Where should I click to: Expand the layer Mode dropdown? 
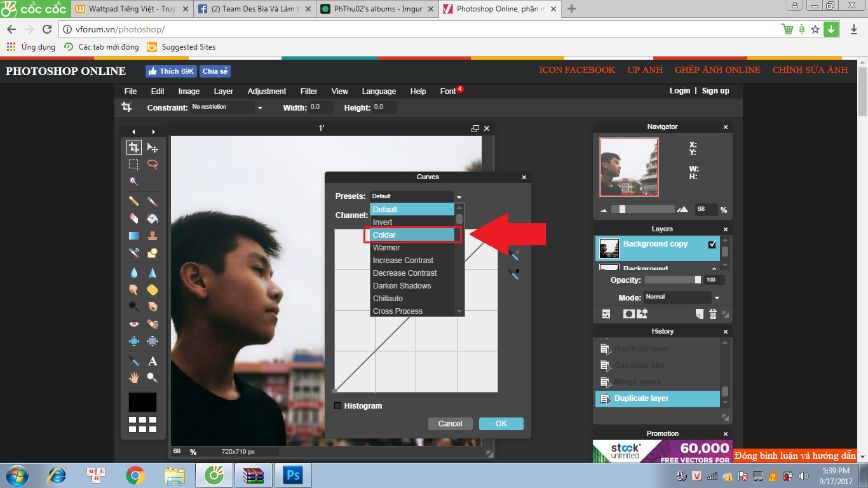(x=717, y=297)
